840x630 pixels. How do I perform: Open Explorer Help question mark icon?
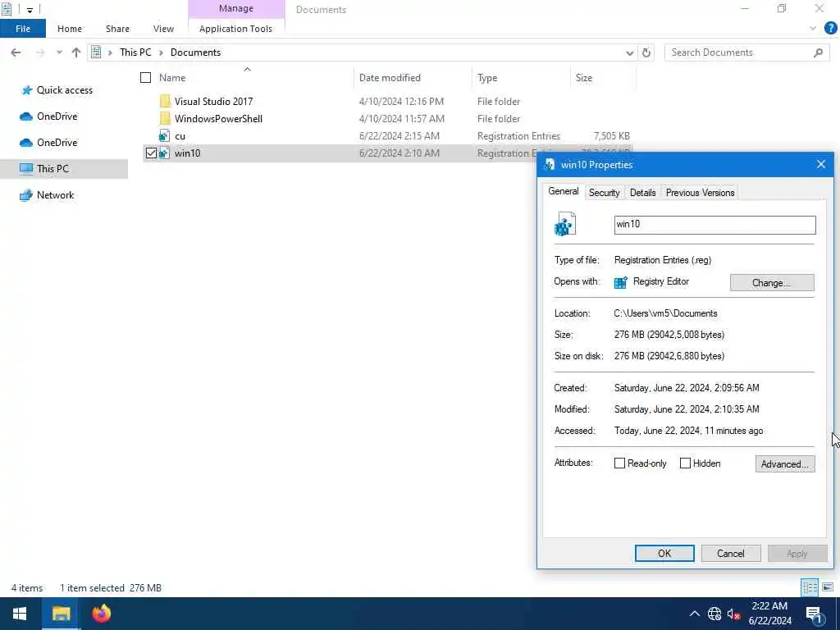pyautogui.click(x=830, y=29)
